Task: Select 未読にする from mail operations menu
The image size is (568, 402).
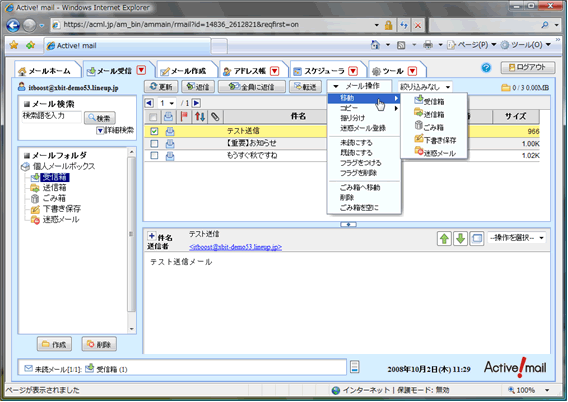Action: (356, 143)
